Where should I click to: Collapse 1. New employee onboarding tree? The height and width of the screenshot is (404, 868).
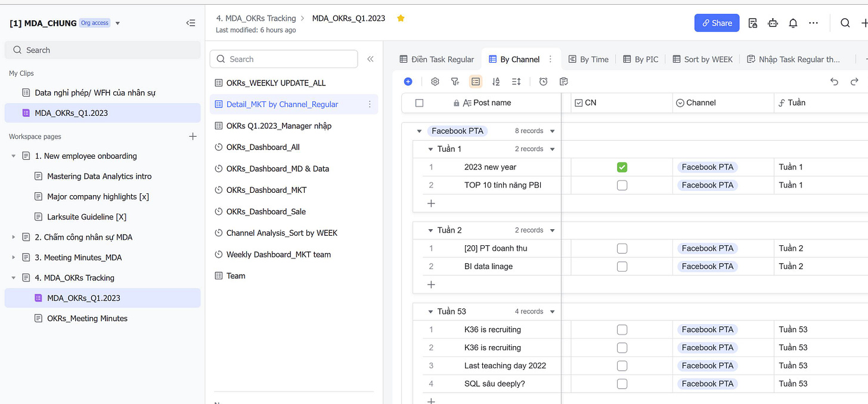click(13, 156)
